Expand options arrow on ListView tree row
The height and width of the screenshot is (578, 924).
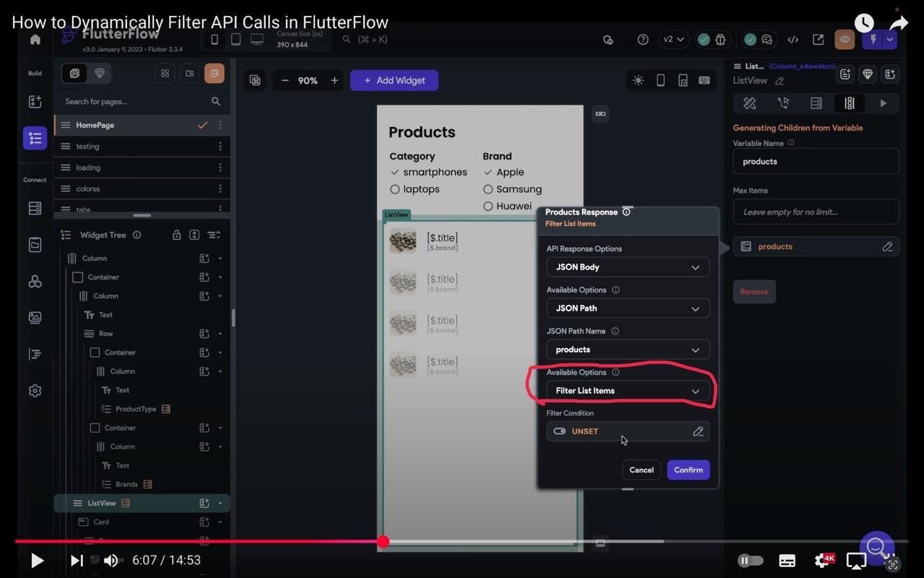pos(220,504)
